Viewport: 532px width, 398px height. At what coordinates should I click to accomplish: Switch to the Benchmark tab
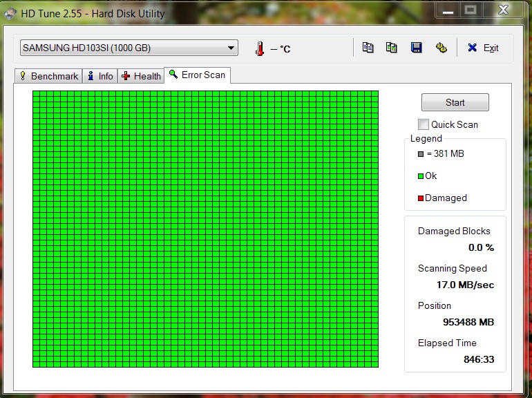48,76
